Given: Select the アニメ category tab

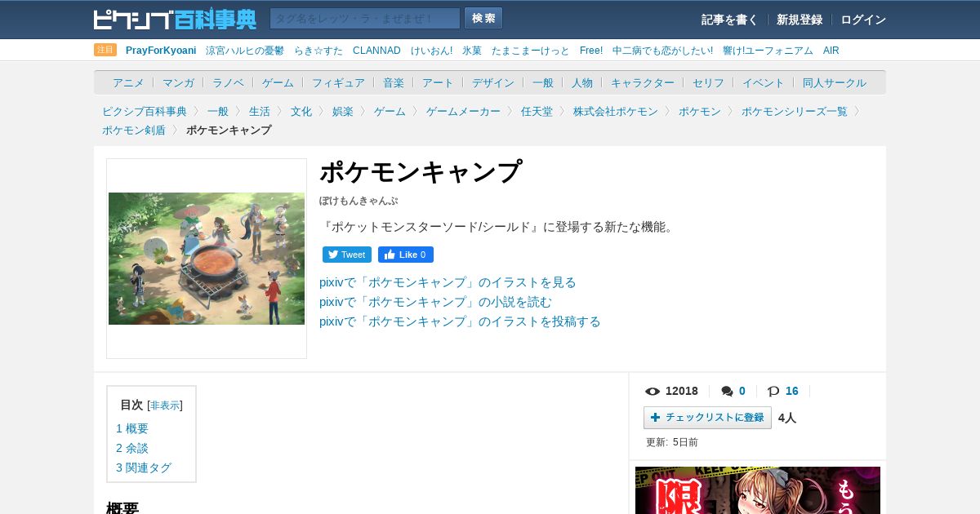Looking at the screenshot, I should 128,82.
